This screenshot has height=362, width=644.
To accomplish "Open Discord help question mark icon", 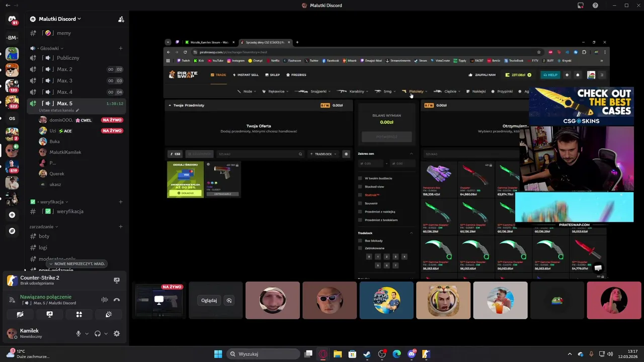I will [x=596, y=6].
